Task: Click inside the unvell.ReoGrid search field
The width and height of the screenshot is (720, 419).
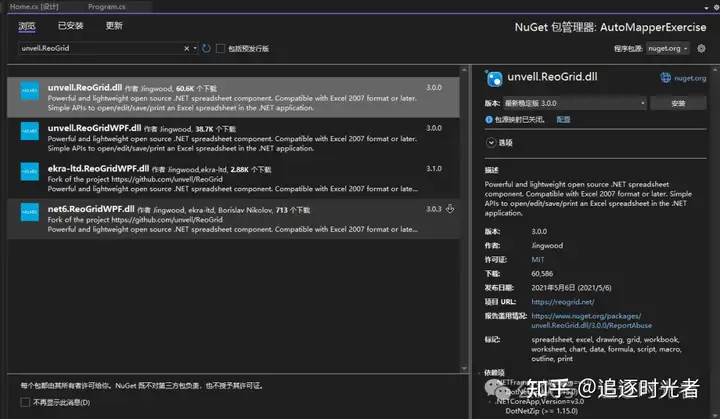Action: [101, 48]
